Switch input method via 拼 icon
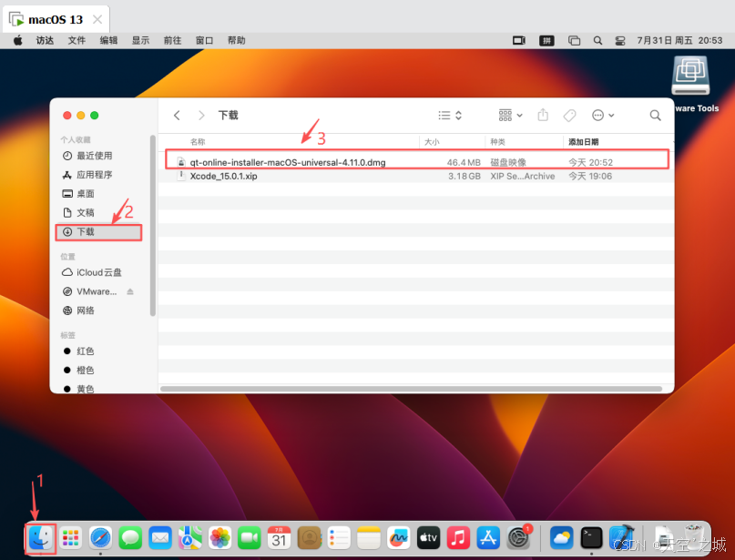This screenshot has height=560, width=735. 546,41
